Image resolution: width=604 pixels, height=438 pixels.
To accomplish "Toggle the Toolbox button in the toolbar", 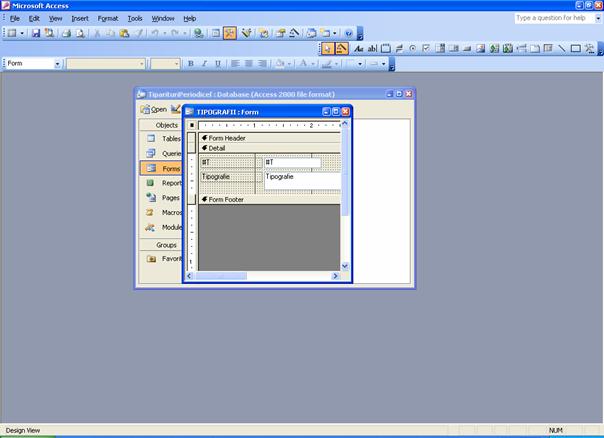I will coord(230,33).
